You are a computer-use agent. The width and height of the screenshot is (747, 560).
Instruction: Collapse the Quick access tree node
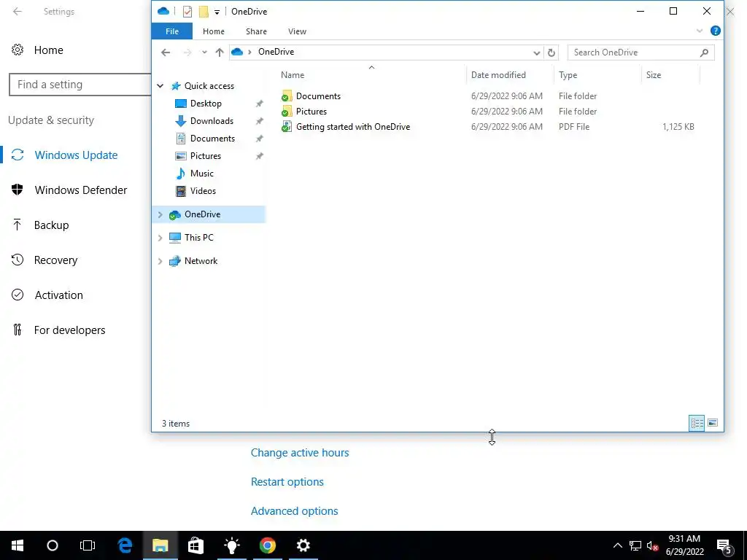[x=160, y=86]
